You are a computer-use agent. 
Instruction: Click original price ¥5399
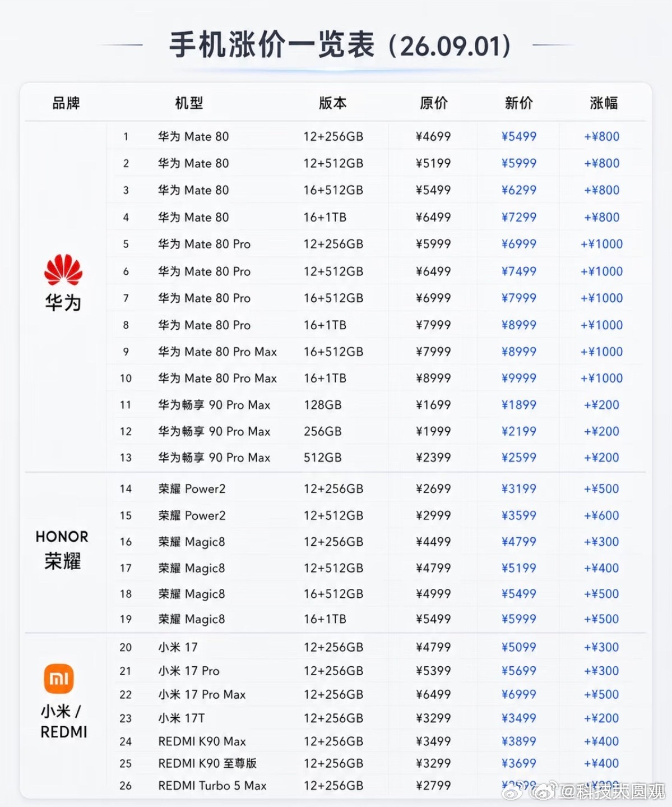(433, 671)
